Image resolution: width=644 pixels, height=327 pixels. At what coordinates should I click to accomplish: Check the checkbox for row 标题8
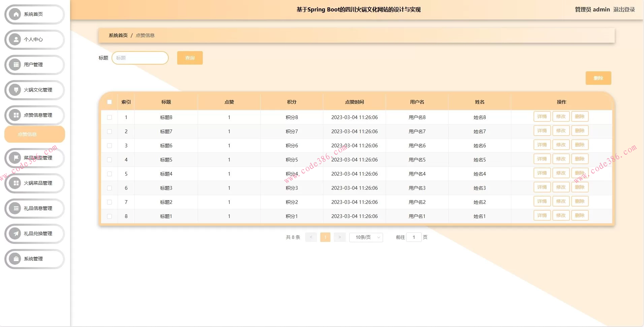[109, 117]
